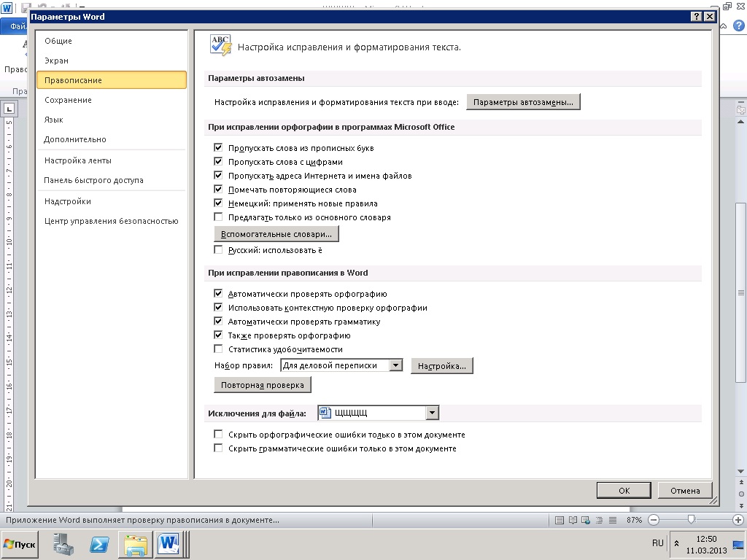Click the Show Desktop icon in tray
Screen dimensions: 747x560
pos(738,546)
